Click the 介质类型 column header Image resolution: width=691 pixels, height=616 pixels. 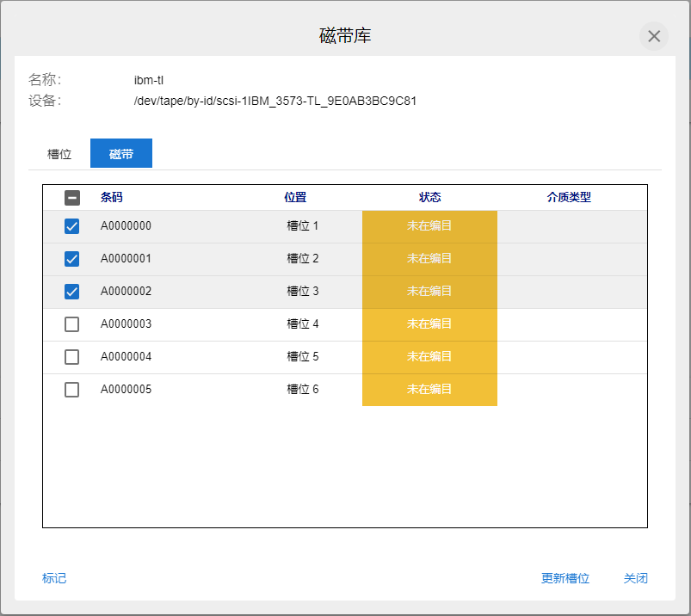[569, 197]
